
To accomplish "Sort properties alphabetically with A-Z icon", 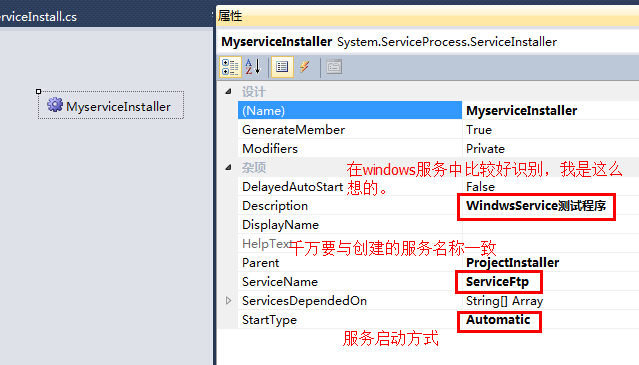I will [253, 67].
